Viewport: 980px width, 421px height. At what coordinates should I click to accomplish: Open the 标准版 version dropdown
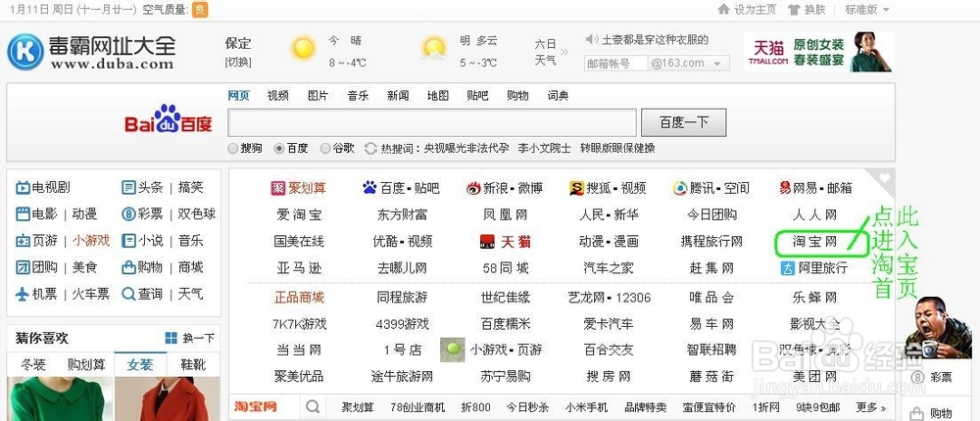pyautogui.click(x=867, y=10)
